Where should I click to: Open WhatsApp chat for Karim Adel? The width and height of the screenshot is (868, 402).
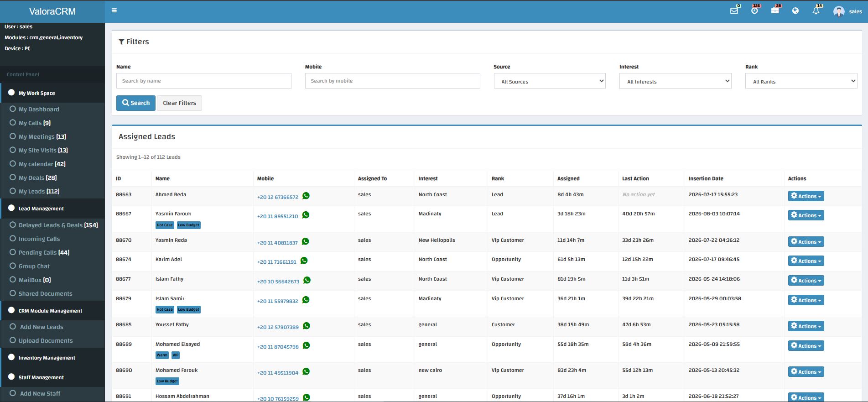[x=304, y=261]
